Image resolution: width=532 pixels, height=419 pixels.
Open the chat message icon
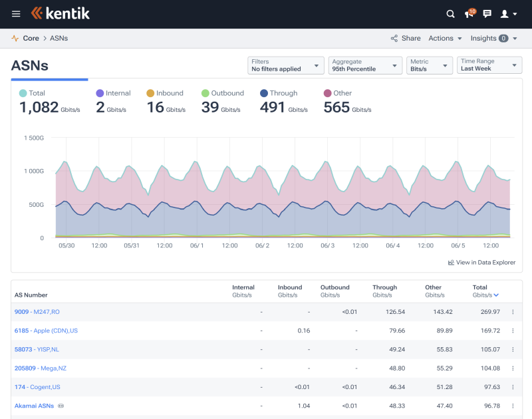pyautogui.click(x=487, y=14)
